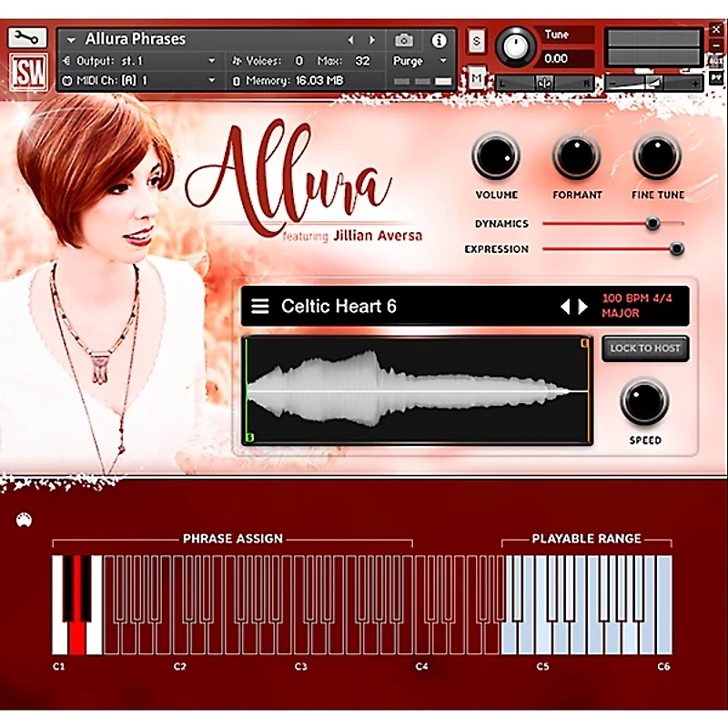Click the Max voices value 32

pyautogui.click(x=362, y=61)
